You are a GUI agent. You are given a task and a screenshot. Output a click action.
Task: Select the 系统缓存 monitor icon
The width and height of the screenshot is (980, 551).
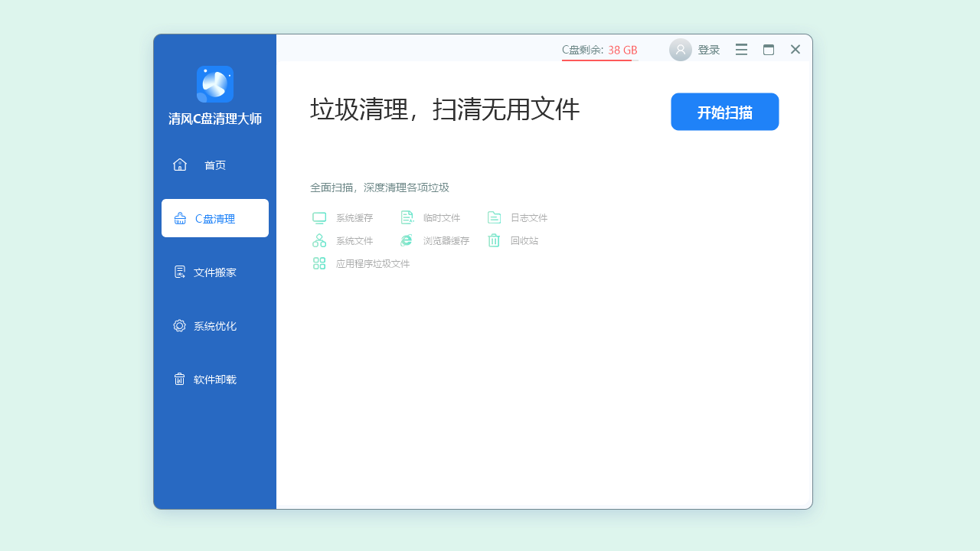[319, 217]
